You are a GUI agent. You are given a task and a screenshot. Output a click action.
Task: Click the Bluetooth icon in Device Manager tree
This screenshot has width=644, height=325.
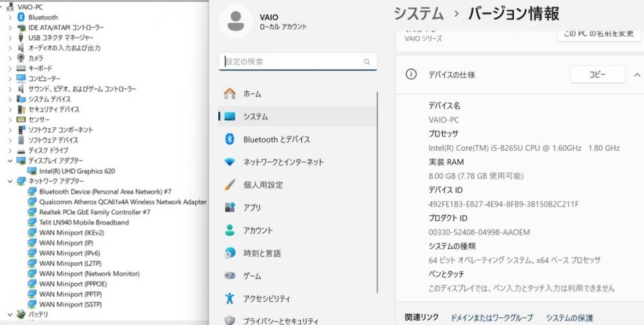coord(21,17)
